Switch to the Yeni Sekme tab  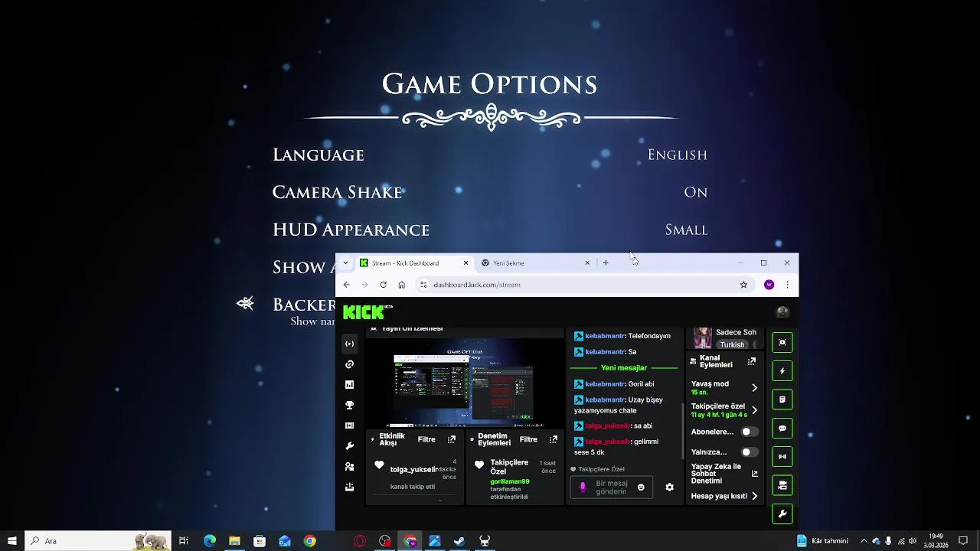tap(536, 262)
